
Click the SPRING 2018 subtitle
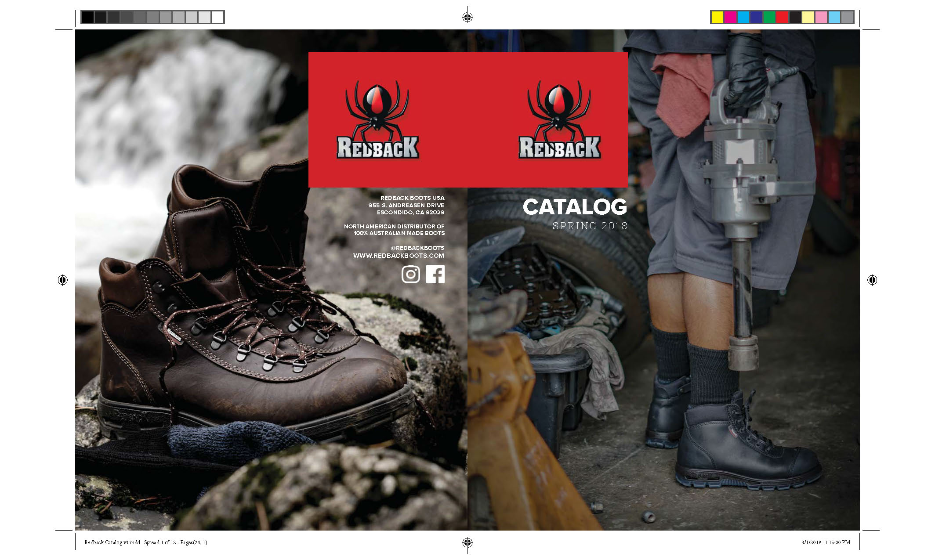coord(590,226)
